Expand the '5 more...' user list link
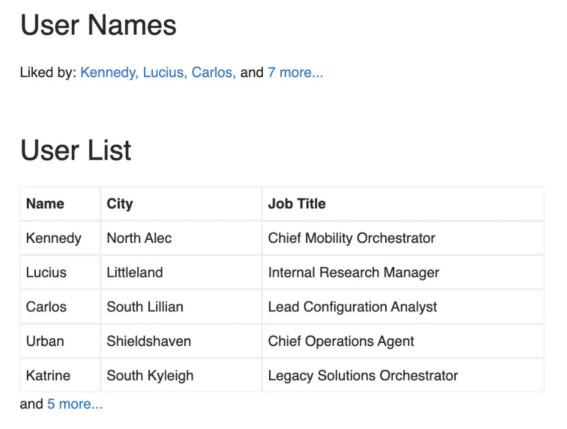 [75, 404]
